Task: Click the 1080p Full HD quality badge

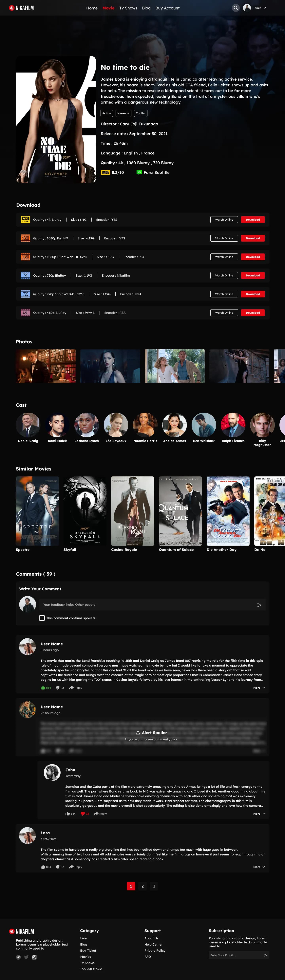Action: coord(26,238)
